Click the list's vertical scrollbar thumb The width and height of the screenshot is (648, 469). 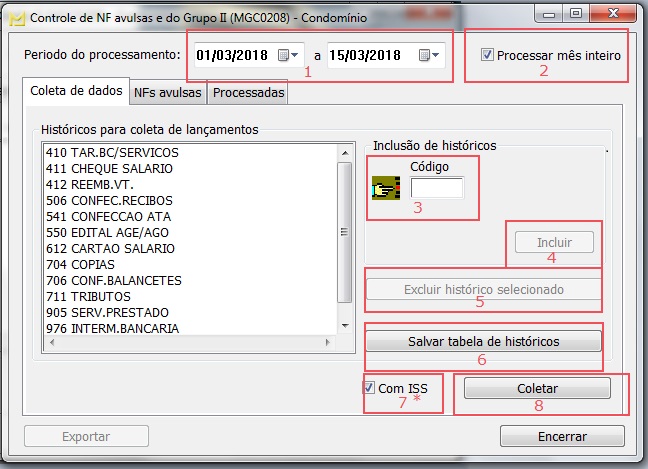(344, 232)
